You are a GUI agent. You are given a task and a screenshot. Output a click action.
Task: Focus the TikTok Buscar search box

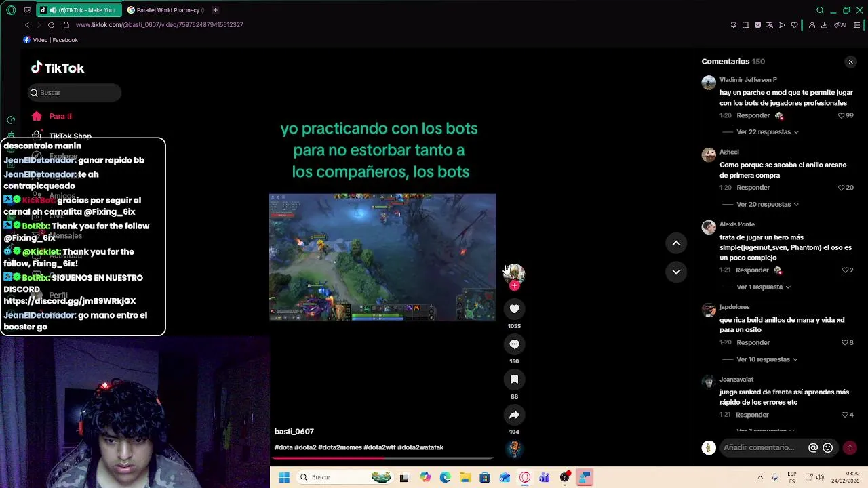(75, 92)
